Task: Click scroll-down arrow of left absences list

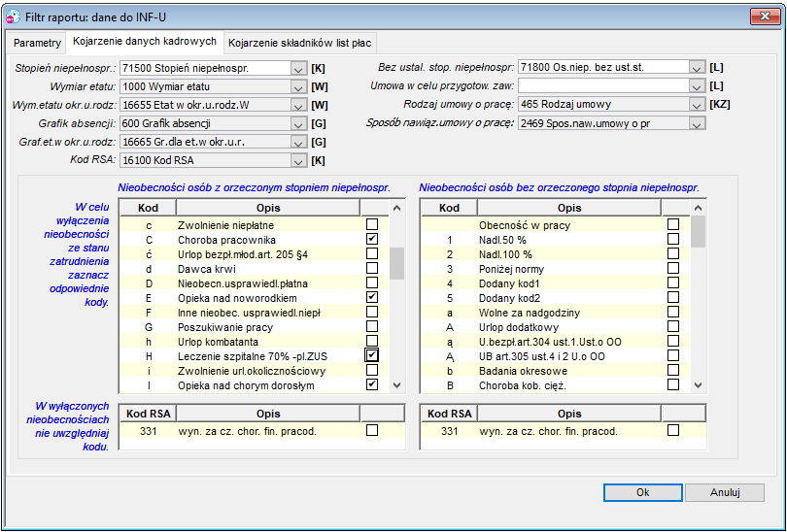Action: pos(397,385)
